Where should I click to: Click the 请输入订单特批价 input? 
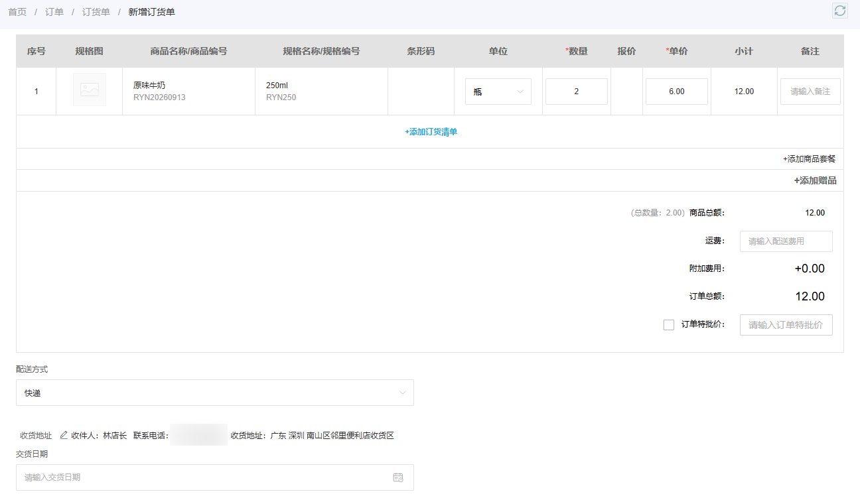point(786,325)
